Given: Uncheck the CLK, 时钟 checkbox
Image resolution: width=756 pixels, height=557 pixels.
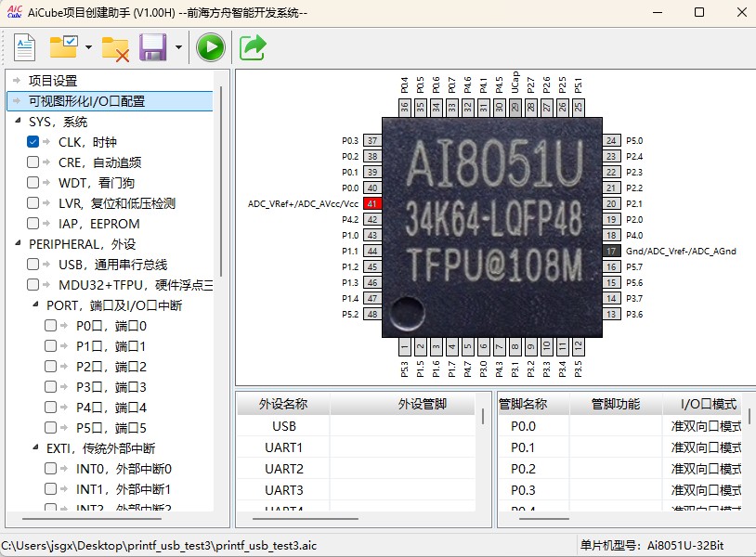Looking at the screenshot, I should [x=33, y=142].
